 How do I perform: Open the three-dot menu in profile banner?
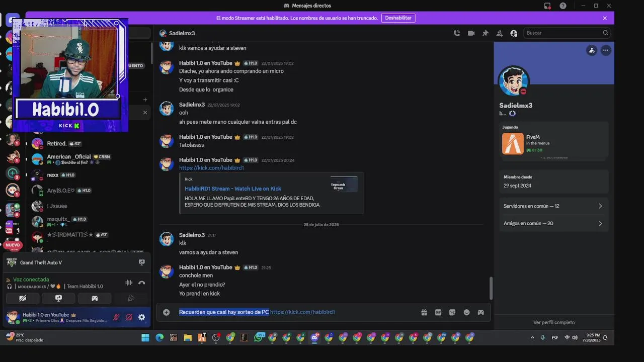point(606,50)
